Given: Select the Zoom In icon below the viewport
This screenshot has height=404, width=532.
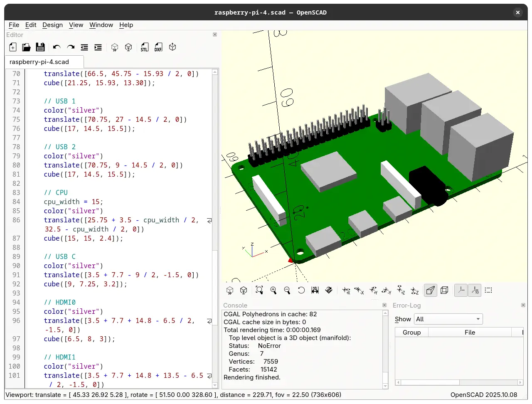Looking at the screenshot, I should click(273, 290).
